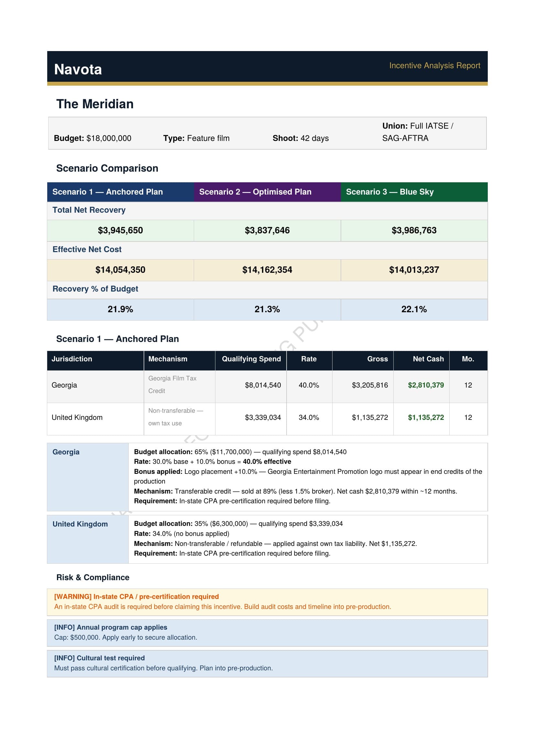Click the Transferable credit mechanism line

click(296, 492)
